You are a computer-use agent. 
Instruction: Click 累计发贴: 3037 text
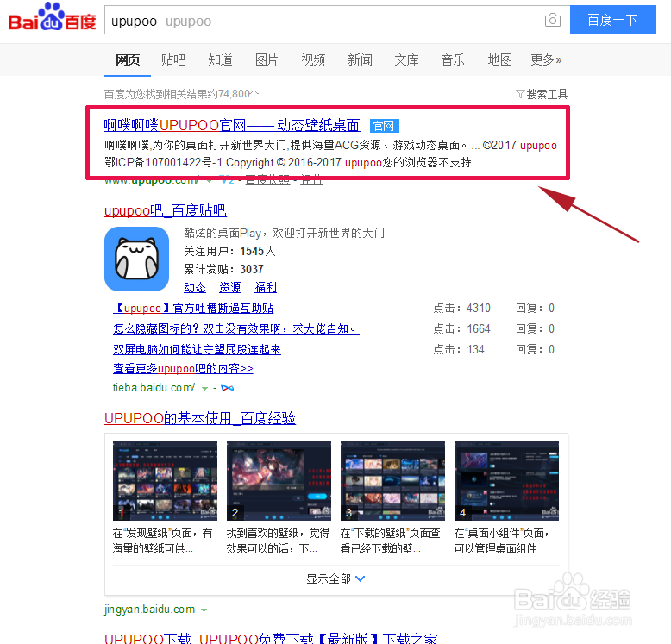(x=223, y=269)
